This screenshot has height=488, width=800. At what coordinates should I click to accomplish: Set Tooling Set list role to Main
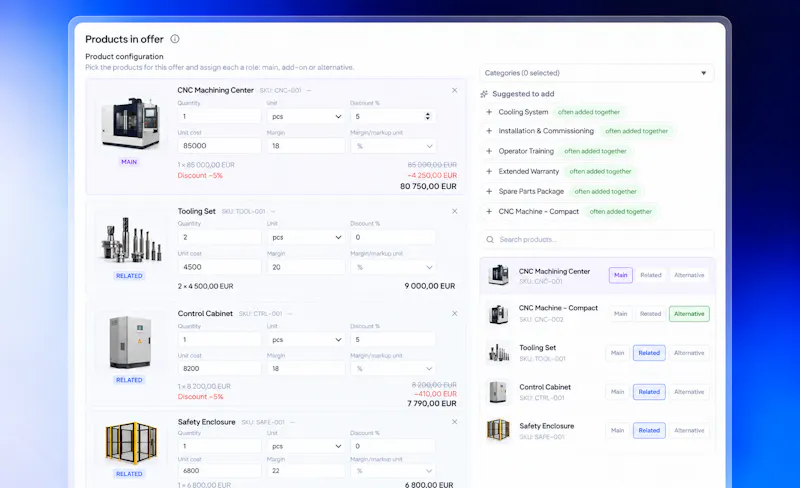(617, 353)
